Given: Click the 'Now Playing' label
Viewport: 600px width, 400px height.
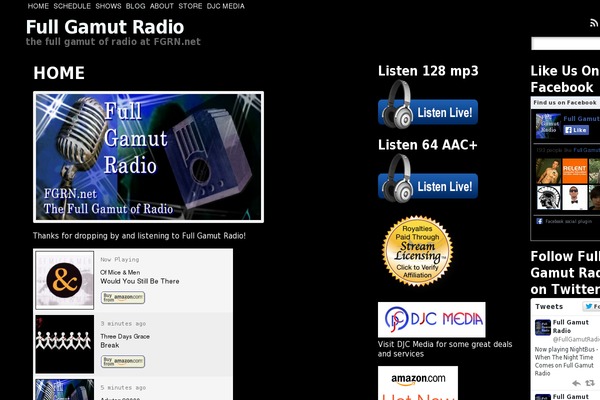Looking at the screenshot, I should click(120, 260).
